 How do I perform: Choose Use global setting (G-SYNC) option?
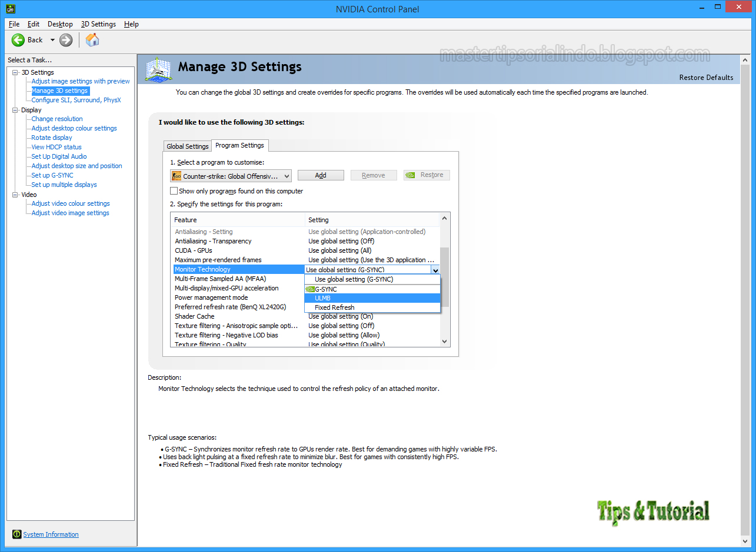372,279
